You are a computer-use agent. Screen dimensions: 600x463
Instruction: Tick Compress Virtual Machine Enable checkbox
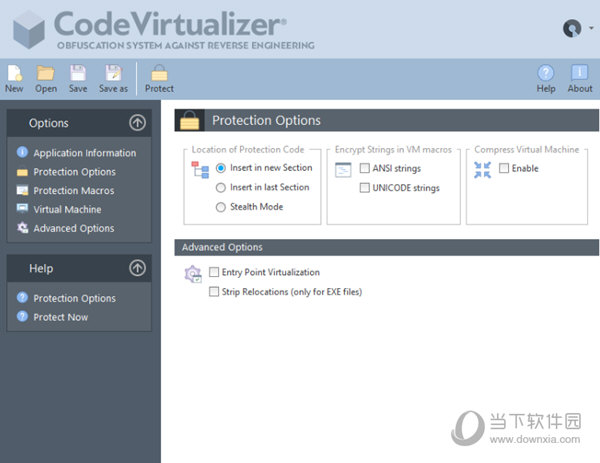click(504, 168)
